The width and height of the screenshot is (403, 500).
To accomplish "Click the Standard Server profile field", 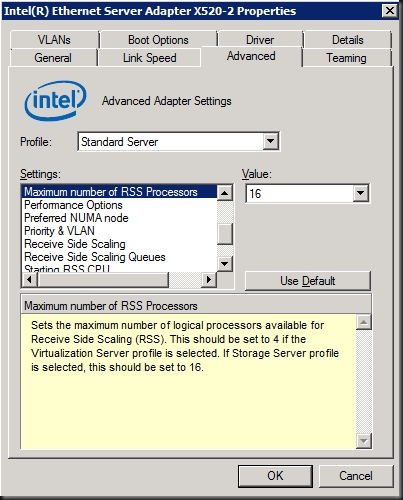I will [178, 142].
